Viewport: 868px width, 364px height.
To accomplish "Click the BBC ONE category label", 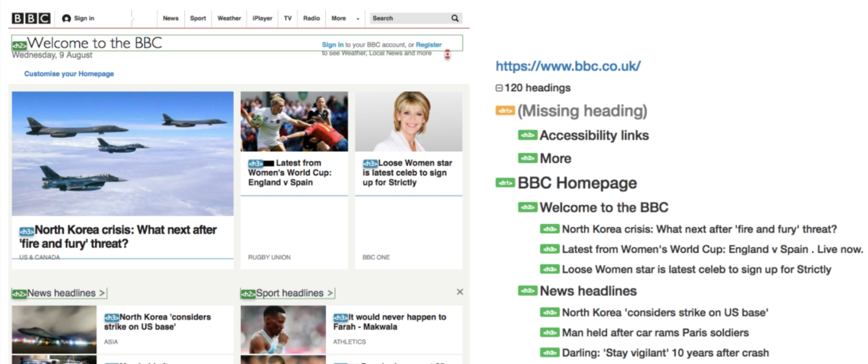I will point(376,257).
